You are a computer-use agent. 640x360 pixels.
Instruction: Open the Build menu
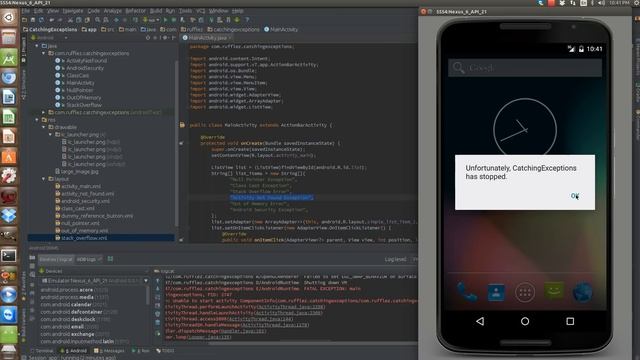pos(156,11)
